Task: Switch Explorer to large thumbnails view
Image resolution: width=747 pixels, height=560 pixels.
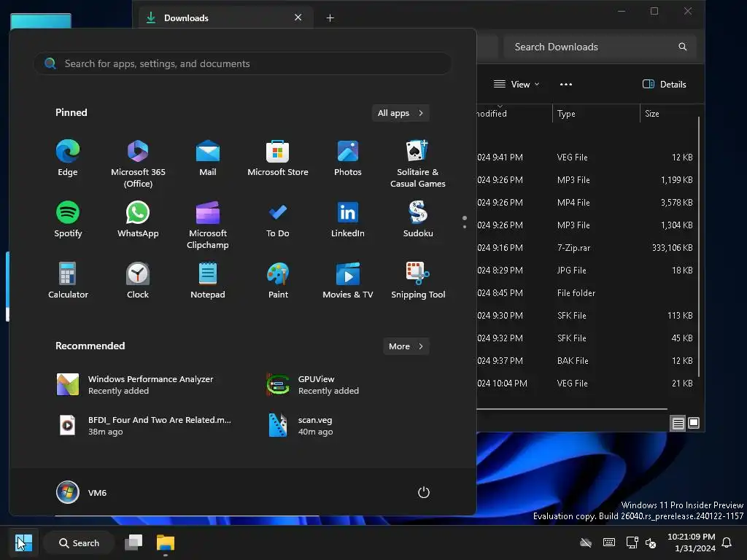Action: [x=694, y=423]
